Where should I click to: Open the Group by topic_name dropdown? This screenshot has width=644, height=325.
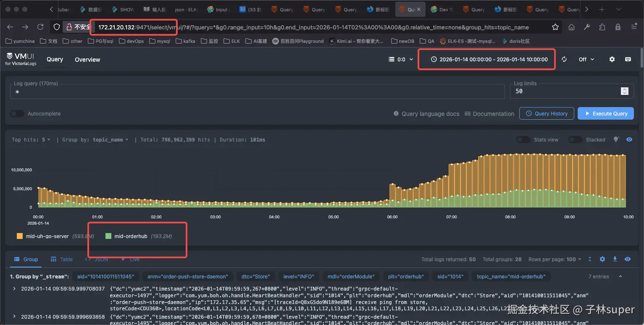click(95, 140)
